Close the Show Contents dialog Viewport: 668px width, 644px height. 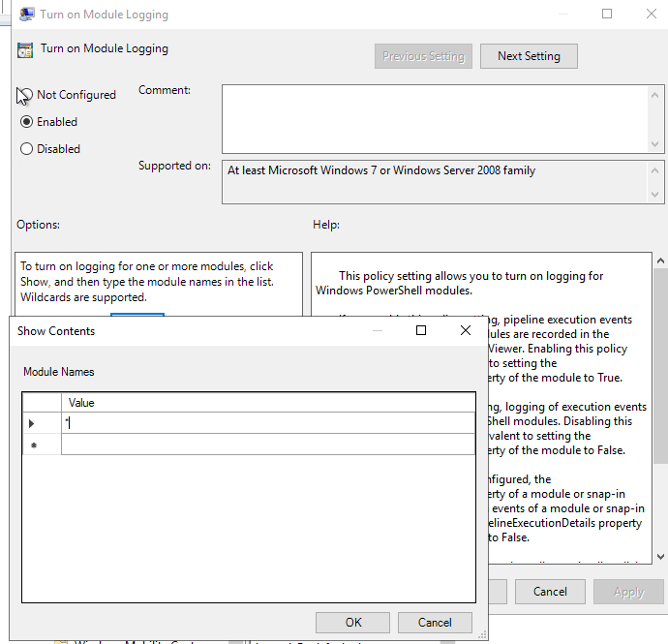[466, 330]
